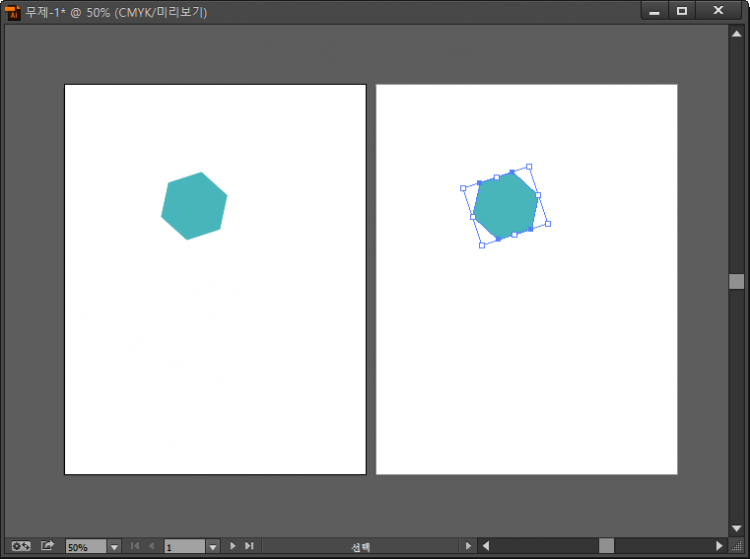Click the horizontal scrollbar thumb

606,545
